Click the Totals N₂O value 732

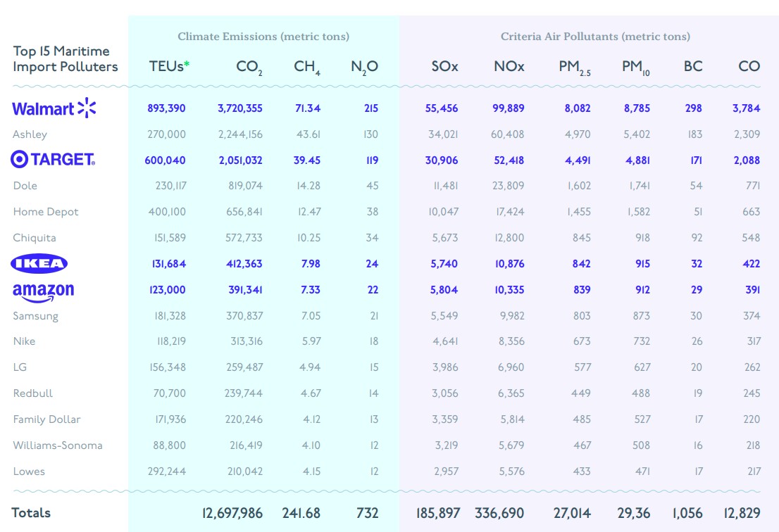pos(367,512)
